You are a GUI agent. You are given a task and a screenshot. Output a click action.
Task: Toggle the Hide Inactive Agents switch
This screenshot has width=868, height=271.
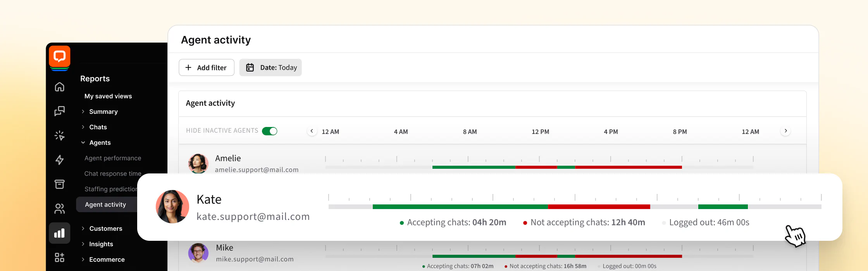269,131
